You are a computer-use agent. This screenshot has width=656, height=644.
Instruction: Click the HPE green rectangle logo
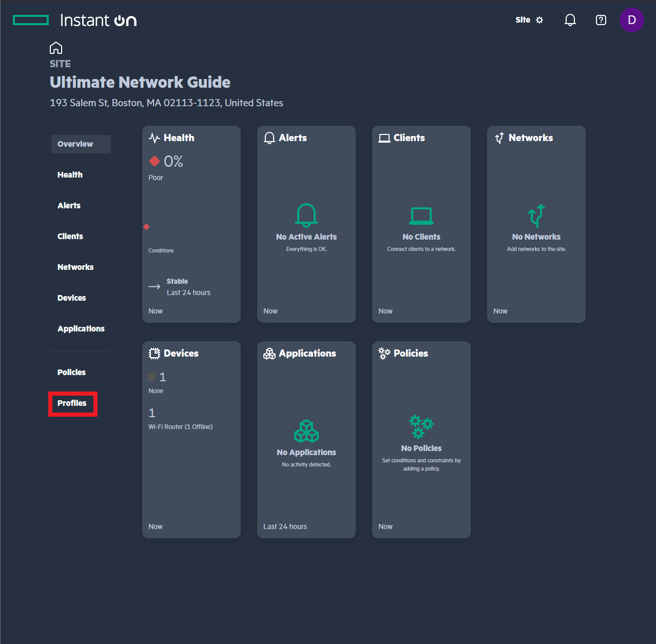click(x=31, y=20)
